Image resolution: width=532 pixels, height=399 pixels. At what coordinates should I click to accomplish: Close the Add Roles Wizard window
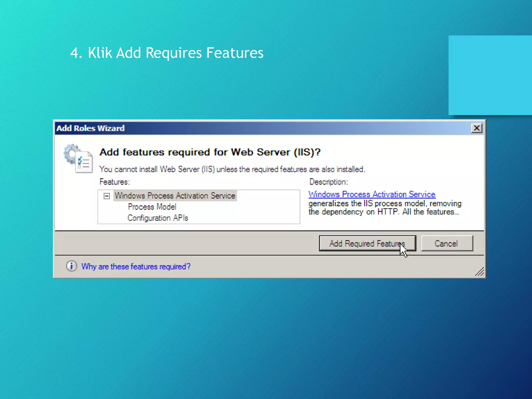pyautogui.click(x=477, y=128)
